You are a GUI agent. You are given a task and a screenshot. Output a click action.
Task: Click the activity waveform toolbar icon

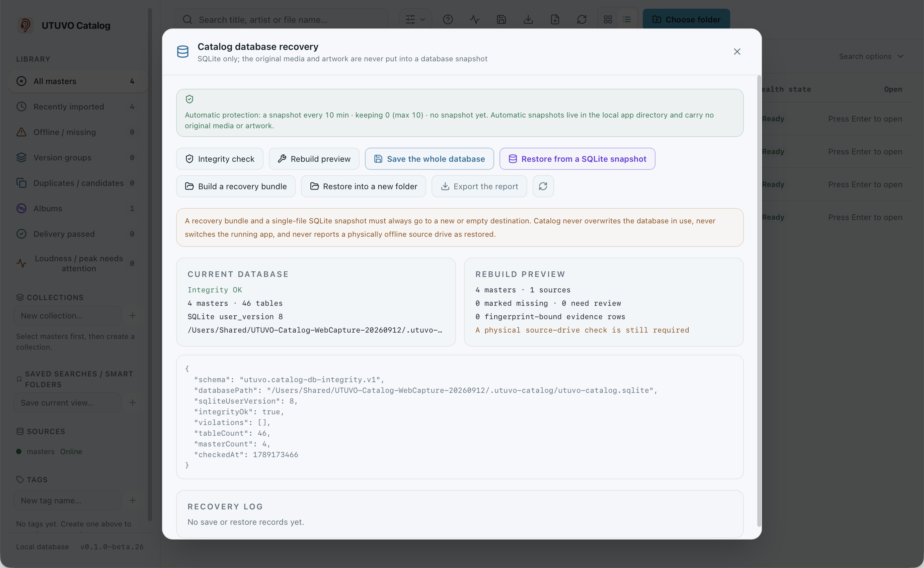(475, 19)
